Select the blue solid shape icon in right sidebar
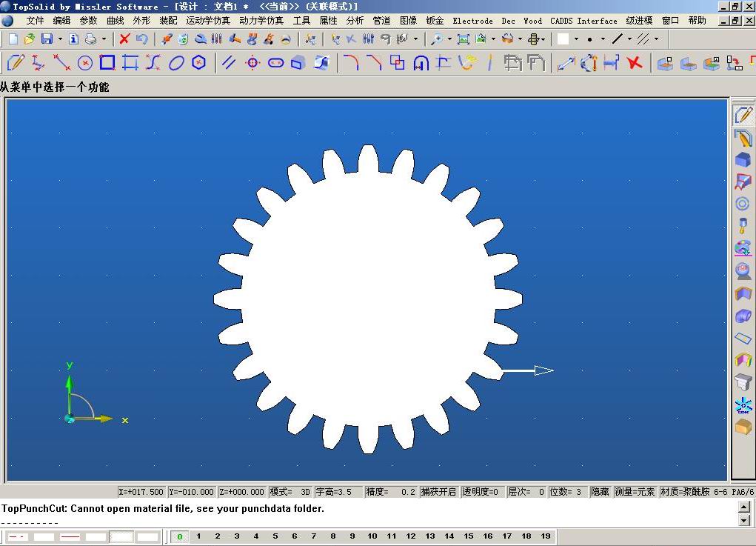This screenshot has width=756, height=546. click(743, 160)
